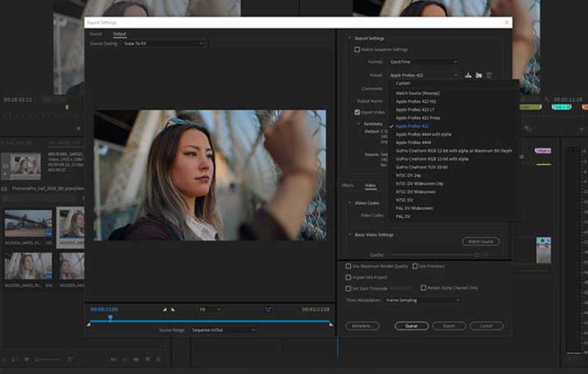Click the Queue button

[x=412, y=326]
